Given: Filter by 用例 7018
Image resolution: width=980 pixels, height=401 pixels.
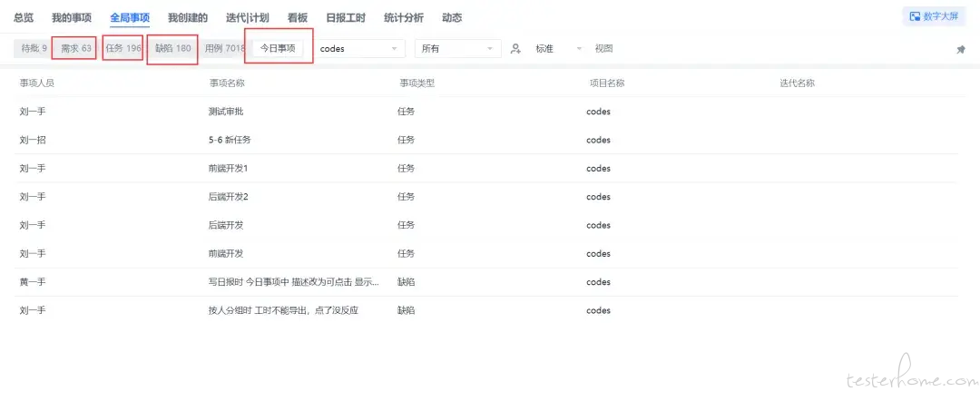Looking at the screenshot, I should coord(225,49).
